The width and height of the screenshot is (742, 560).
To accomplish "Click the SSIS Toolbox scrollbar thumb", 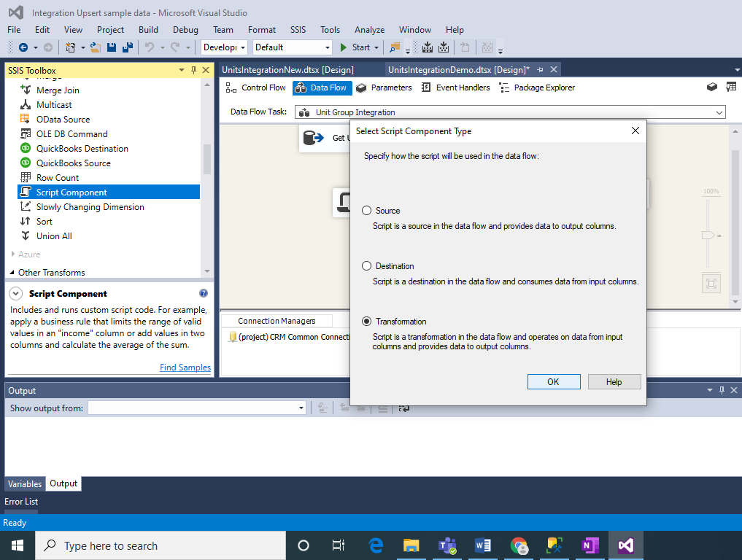I will coord(206,159).
